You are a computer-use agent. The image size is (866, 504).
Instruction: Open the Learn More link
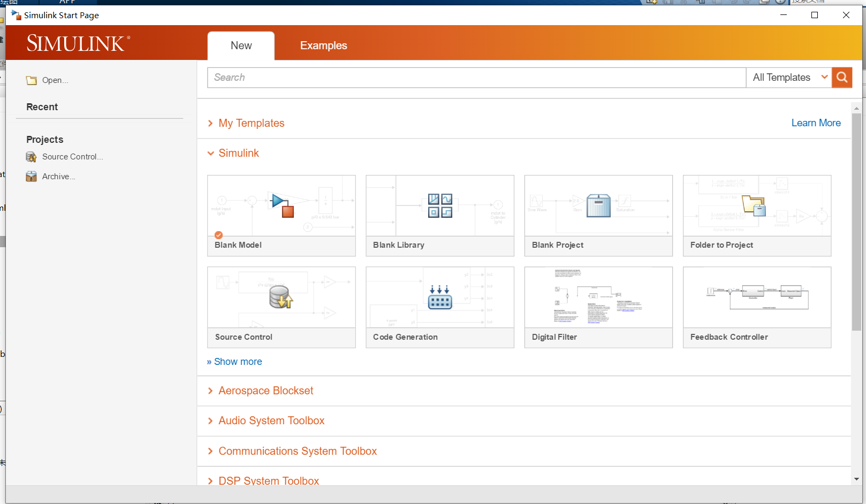coord(816,123)
